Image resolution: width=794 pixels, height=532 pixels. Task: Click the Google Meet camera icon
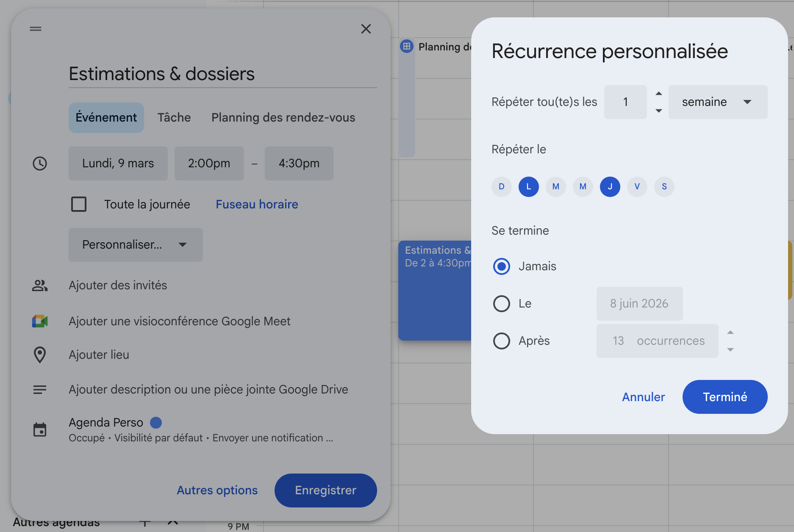(x=40, y=321)
